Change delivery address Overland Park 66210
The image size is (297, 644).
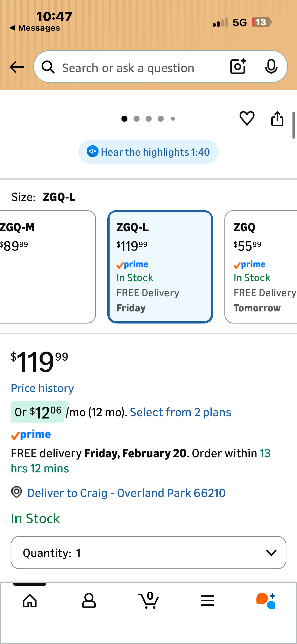tap(126, 493)
